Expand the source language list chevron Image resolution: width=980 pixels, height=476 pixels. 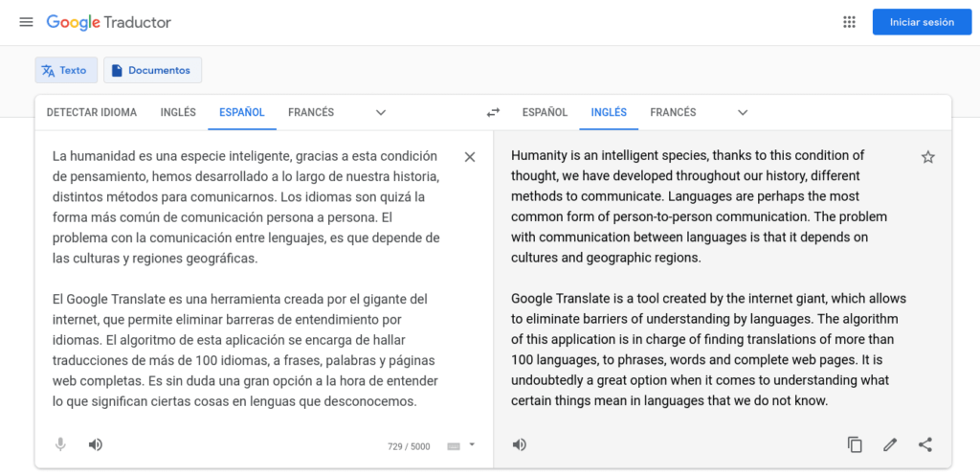[x=381, y=113]
